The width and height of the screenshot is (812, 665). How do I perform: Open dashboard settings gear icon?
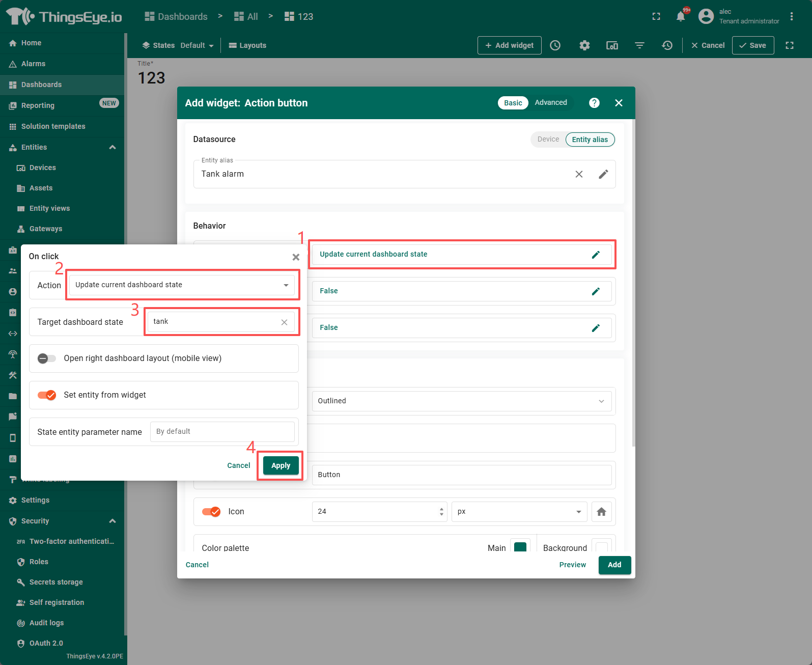pos(584,45)
